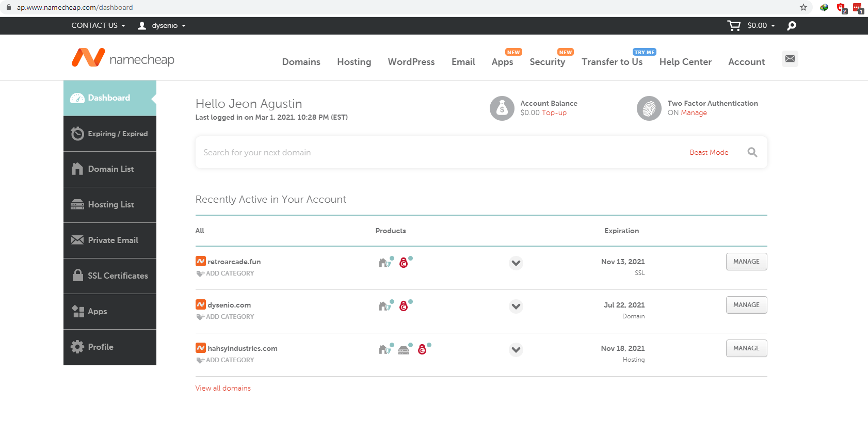Click MANAGE for hahsyindustries.com
The width and height of the screenshot is (868, 436).
pyautogui.click(x=746, y=348)
